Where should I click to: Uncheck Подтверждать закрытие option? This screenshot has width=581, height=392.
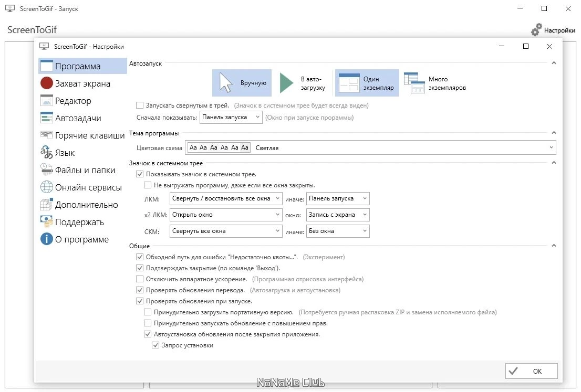click(x=140, y=268)
